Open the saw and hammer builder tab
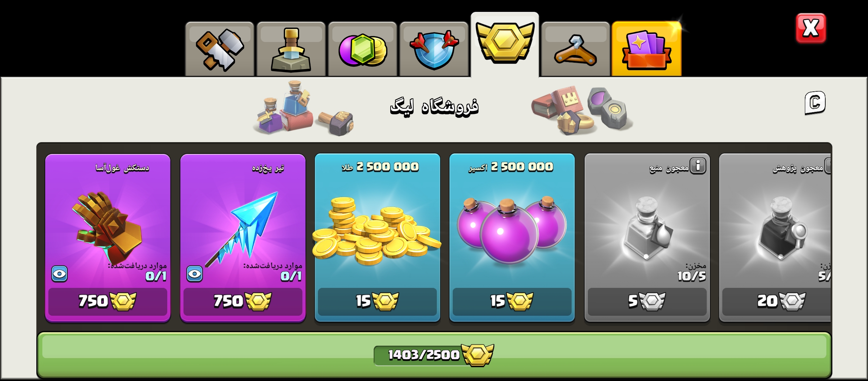 coord(219,49)
